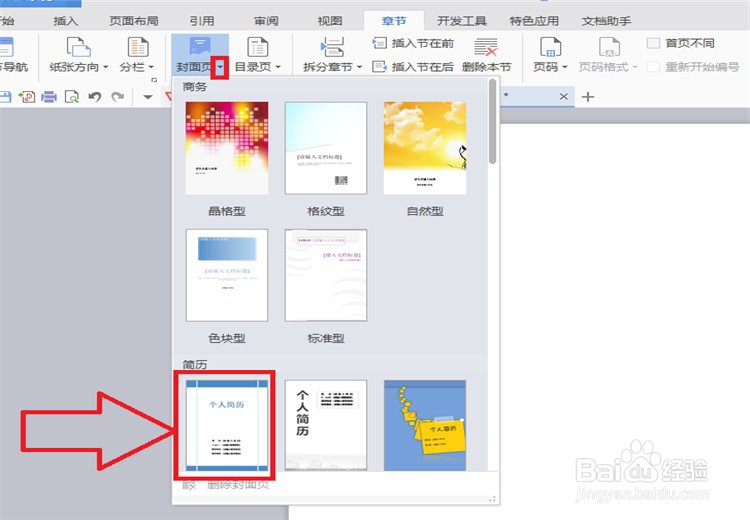Expand the 封面页 dropdown arrow
The width and height of the screenshot is (750, 520).
click(x=220, y=67)
